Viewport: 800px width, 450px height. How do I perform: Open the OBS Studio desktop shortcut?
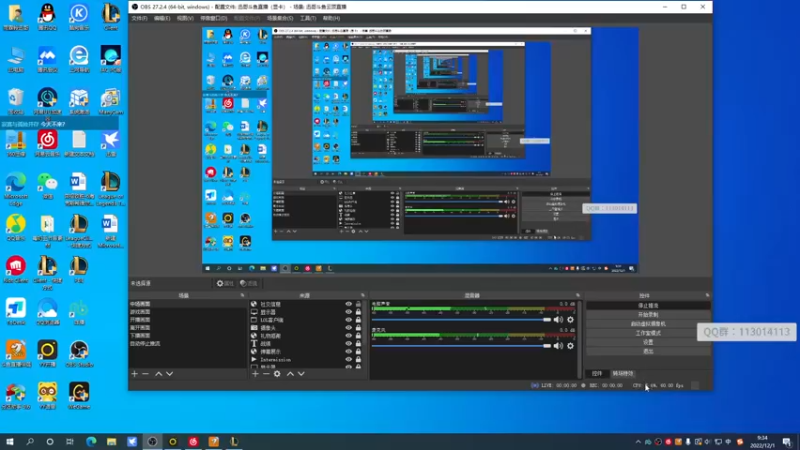pos(79,354)
